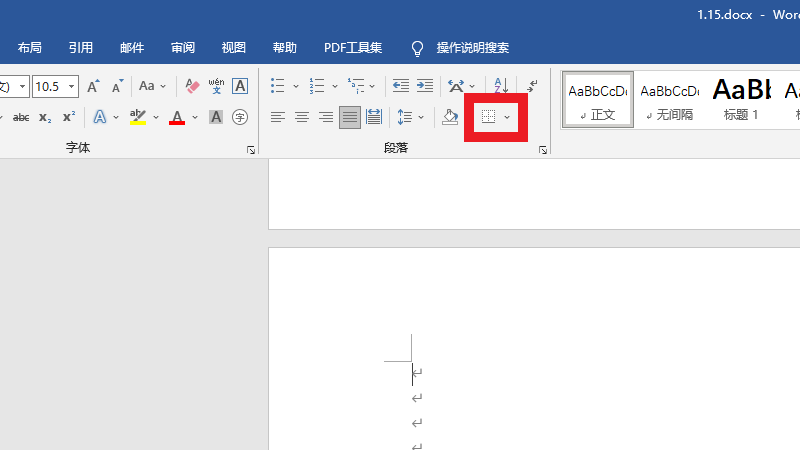The width and height of the screenshot is (800, 450).
Task: Toggle strikethrough formatting
Action: click(x=21, y=117)
